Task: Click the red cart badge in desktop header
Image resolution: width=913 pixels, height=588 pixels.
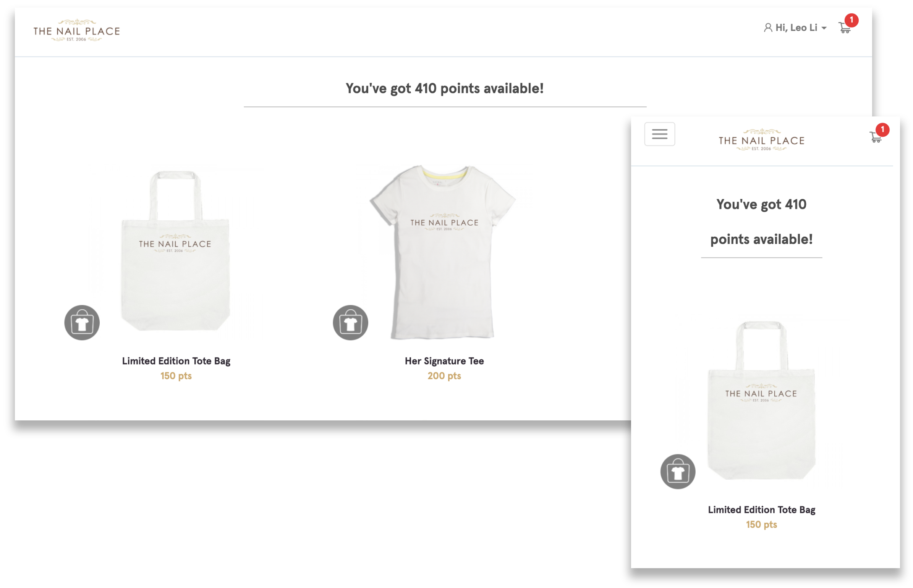Action: (851, 20)
